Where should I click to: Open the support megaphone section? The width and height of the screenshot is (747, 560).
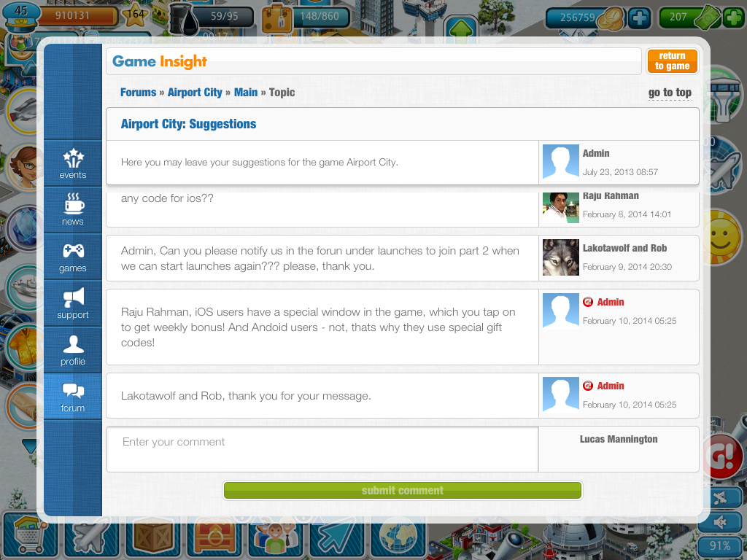point(73,303)
